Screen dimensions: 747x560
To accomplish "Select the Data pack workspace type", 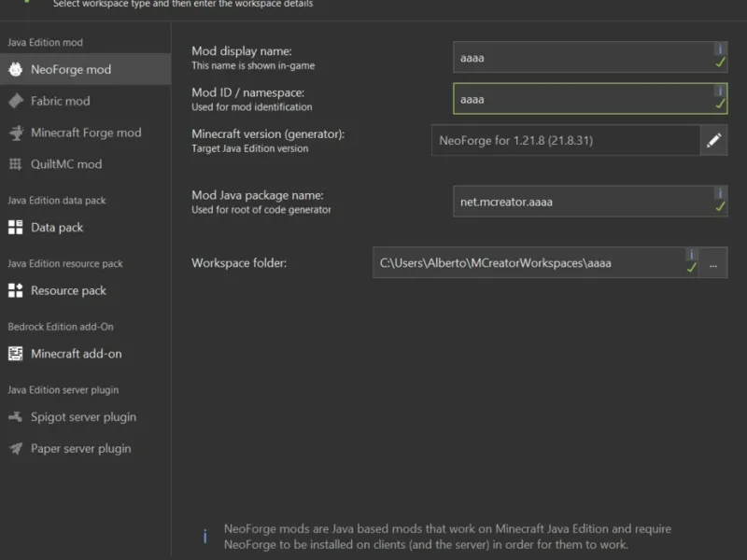I will tap(85, 228).
